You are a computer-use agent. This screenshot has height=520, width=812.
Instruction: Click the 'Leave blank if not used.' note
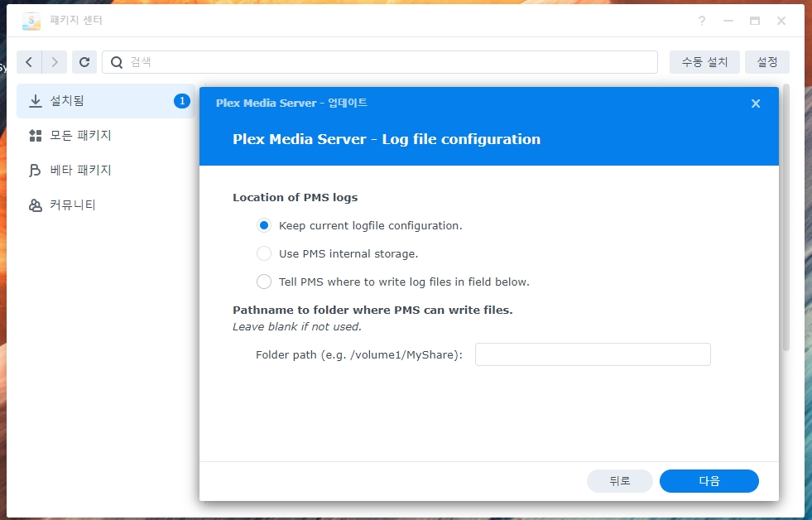tap(296, 327)
